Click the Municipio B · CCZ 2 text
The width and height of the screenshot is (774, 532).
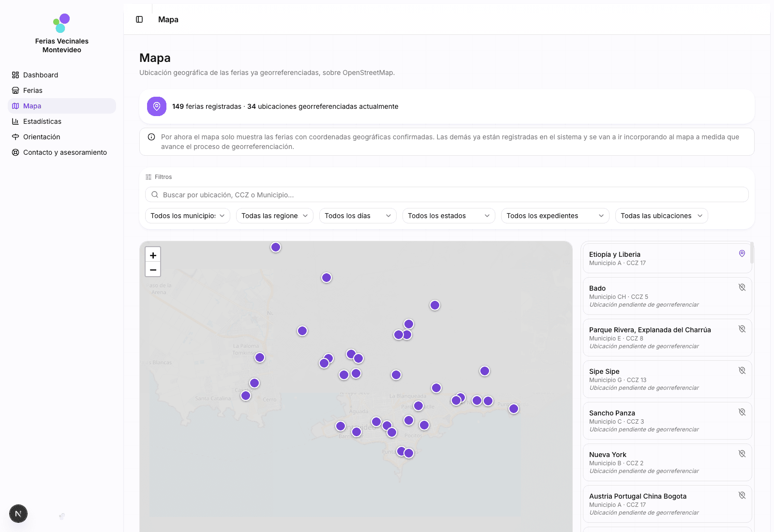pos(616,463)
